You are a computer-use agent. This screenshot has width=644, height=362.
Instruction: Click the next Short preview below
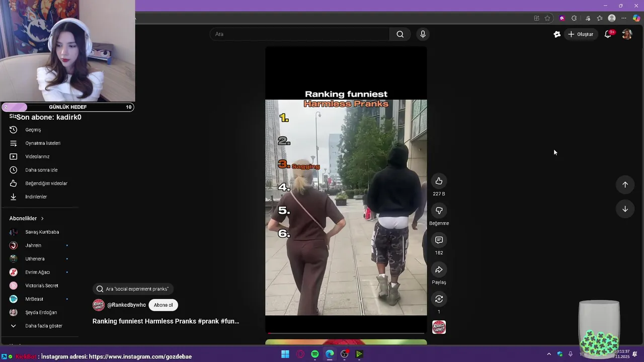[346, 342]
